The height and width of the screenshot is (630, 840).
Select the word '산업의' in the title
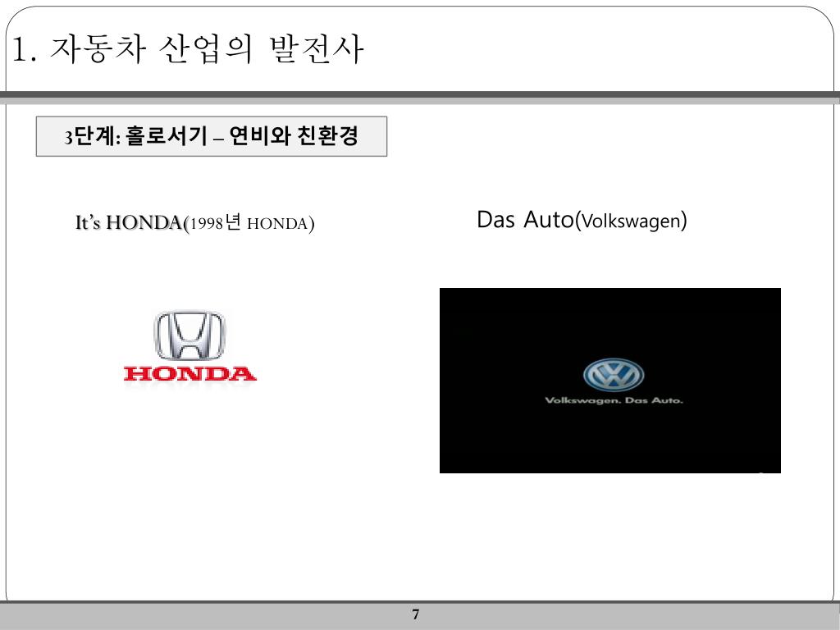(205, 48)
